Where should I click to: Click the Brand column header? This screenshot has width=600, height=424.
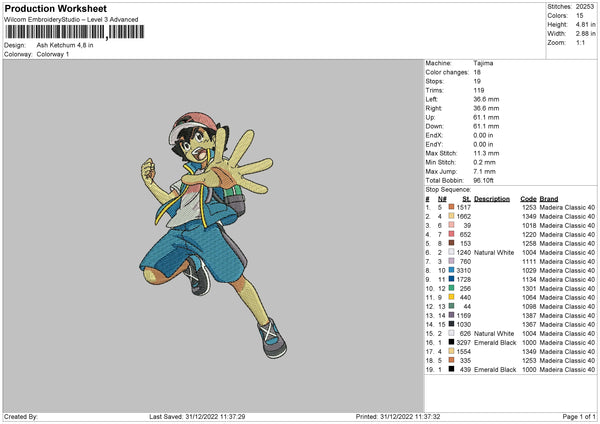549,199
